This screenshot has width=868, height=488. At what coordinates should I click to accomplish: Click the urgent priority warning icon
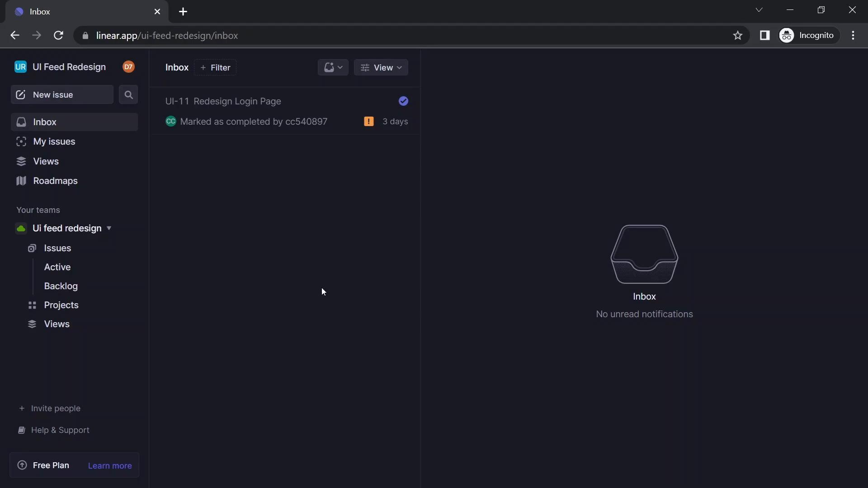point(368,121)
